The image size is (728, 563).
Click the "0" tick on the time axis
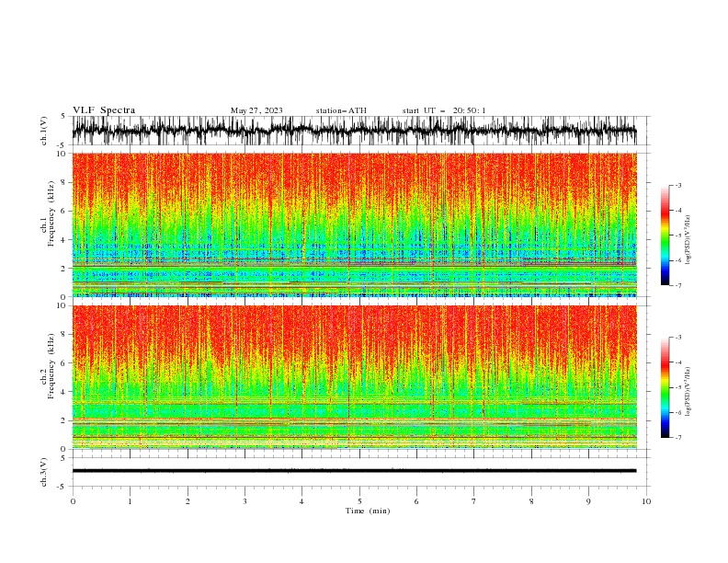(73, 501)
